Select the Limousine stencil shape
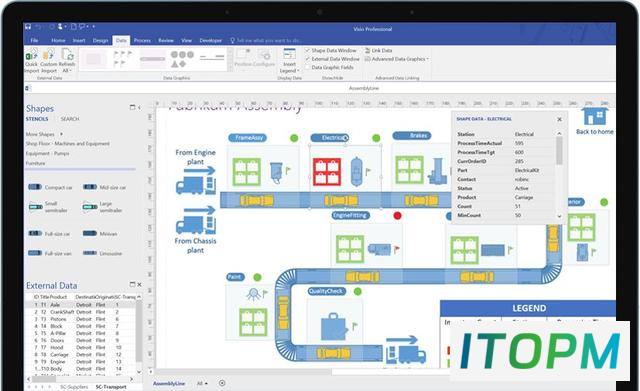The width and height of the screenshot is (640, 391). tap(90, 253)
